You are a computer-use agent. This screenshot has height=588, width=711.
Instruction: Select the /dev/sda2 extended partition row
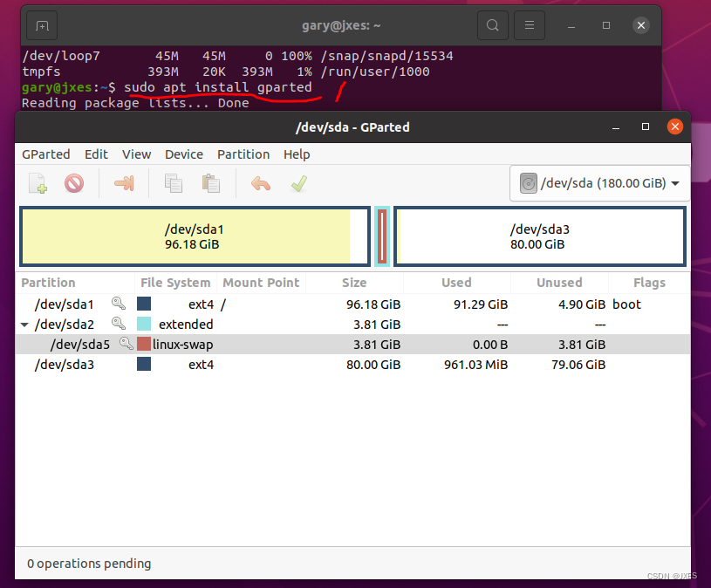352,325
